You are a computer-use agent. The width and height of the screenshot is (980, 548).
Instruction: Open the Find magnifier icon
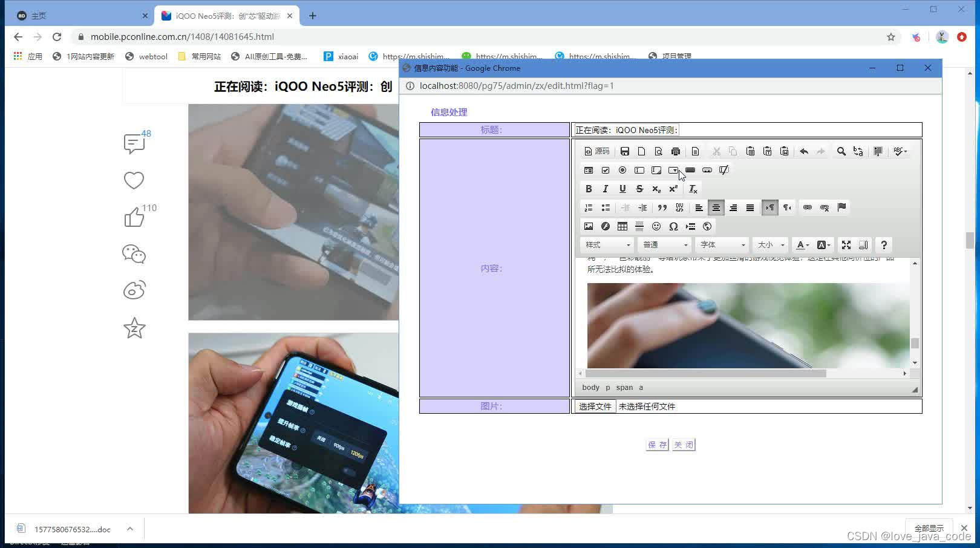[841, 151]
